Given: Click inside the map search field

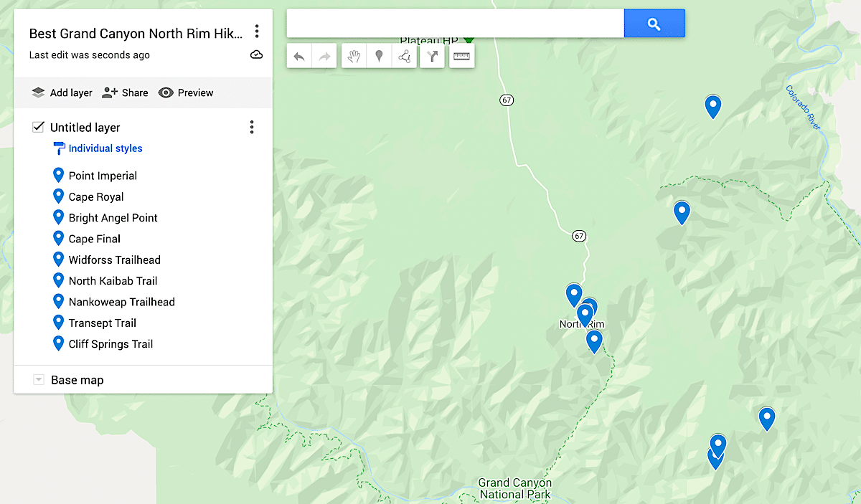Looking at the screenshot, I should 455,24.
